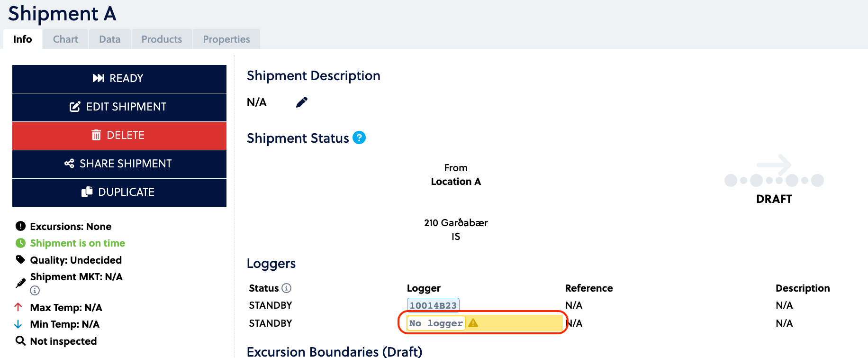Click 'Shipment is on time' text
This screenshot has width=868, height=358.
click(x=78, y=243)
